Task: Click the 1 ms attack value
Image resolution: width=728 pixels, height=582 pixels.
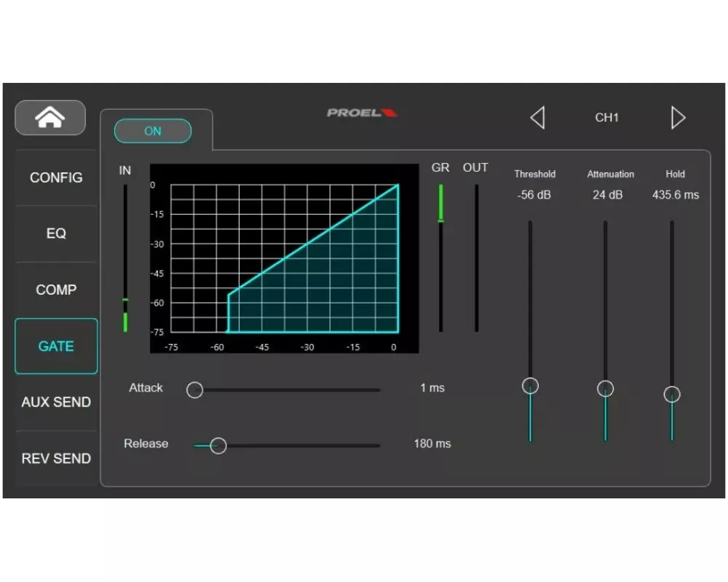Action: 432,388
